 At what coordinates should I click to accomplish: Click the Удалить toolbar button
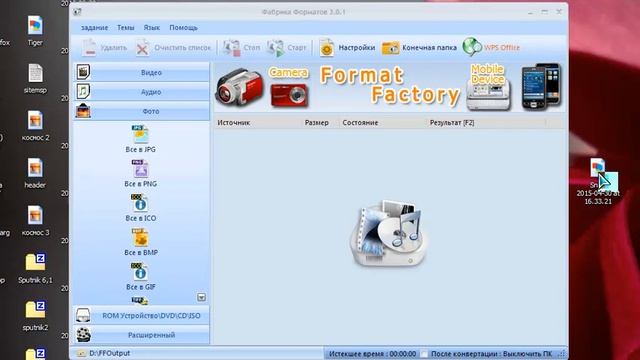[x=104, y=48]
